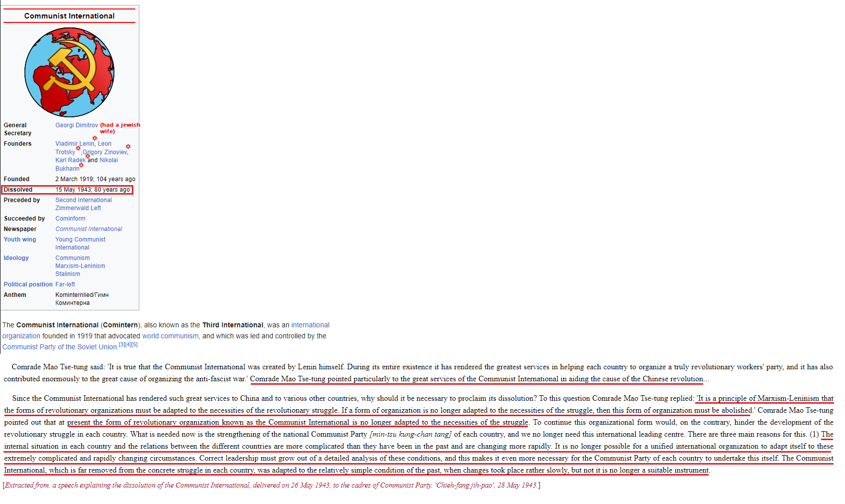Screen dimensions: 845x504
Task: Select the founded date 2 March 1919
Action: [x=74, y=179]
